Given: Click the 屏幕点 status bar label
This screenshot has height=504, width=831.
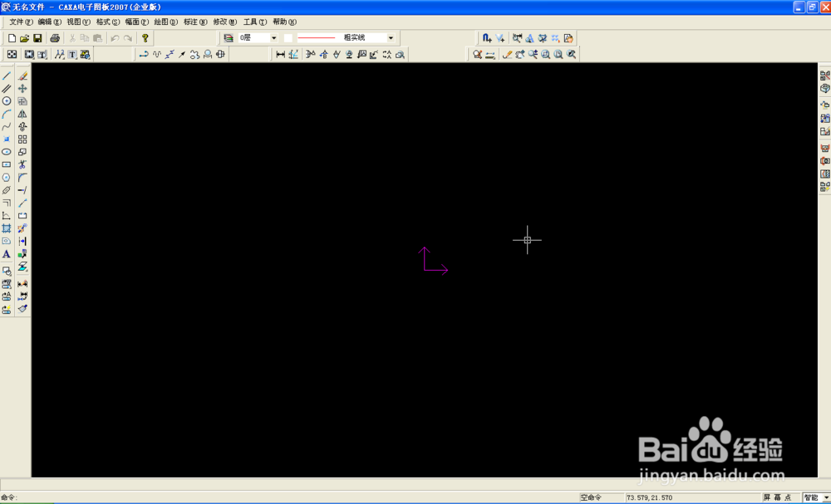Looking at the screenshot, I should 777,497.
